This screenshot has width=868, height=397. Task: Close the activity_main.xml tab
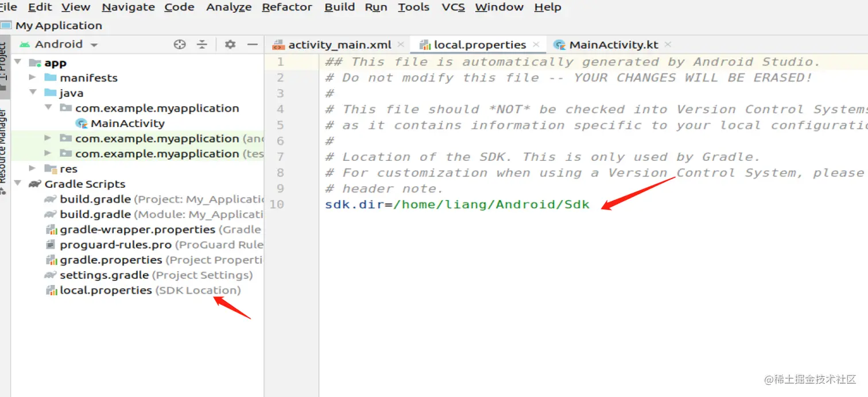[401, 45]
